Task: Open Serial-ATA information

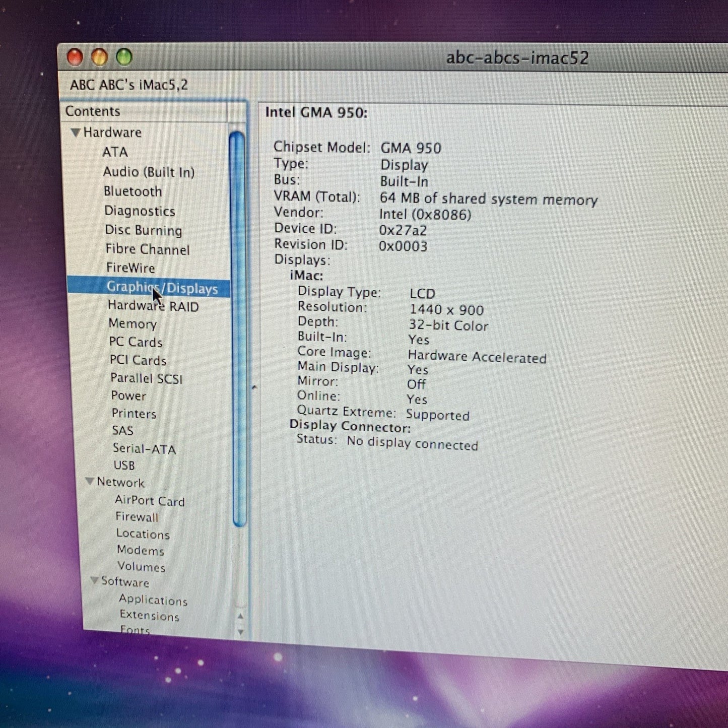Action: coord(144,448)
